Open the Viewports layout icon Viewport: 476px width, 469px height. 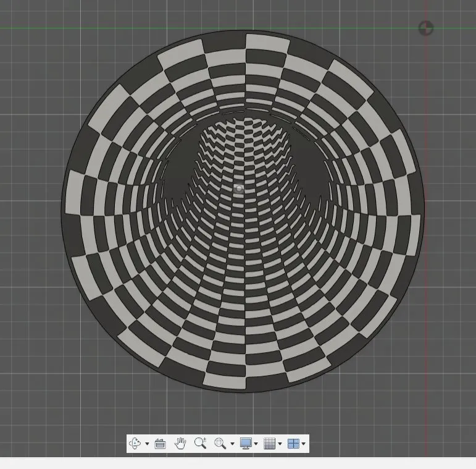pos(293,444)
